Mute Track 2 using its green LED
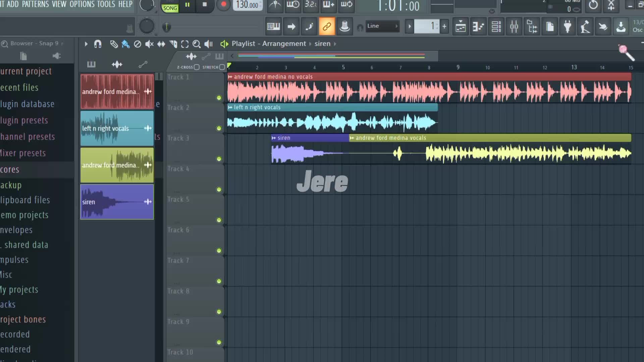This screenshot has height=362, width=644. [219, 128]
